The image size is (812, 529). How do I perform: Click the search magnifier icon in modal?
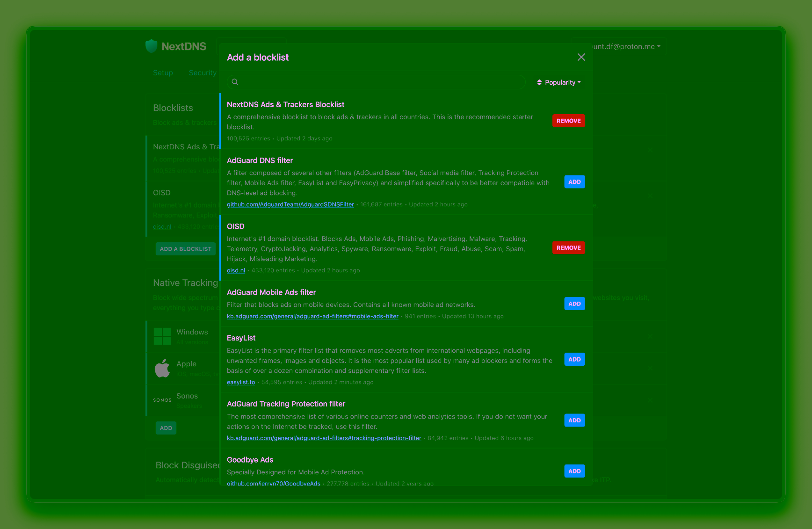coord(235,82)
